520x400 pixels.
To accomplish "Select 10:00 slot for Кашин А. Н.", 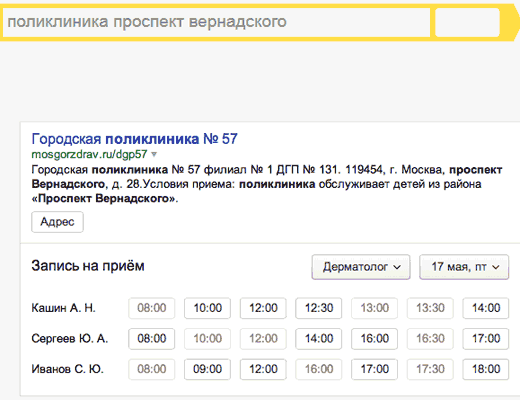I will point(207,308).
